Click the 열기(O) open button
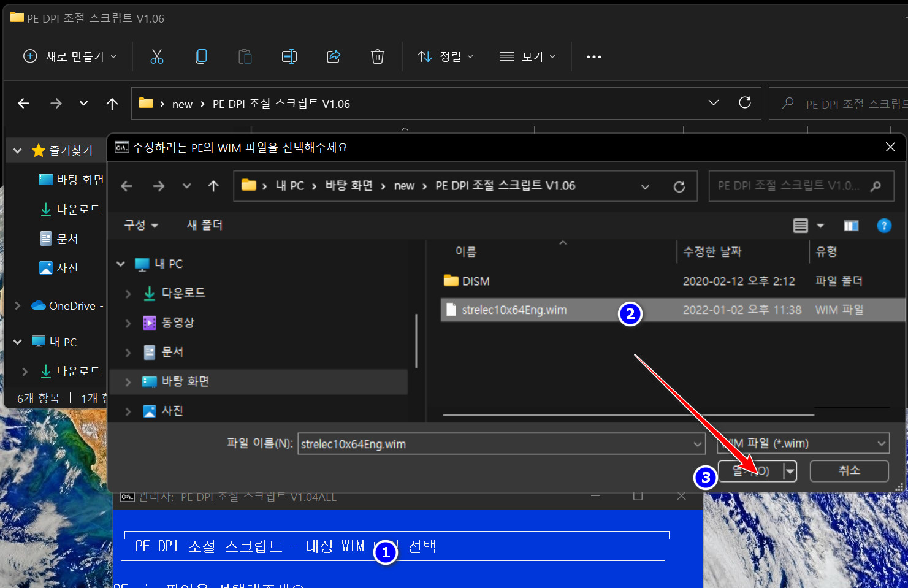This screenshot has width=908, height=588. (751, 471)
